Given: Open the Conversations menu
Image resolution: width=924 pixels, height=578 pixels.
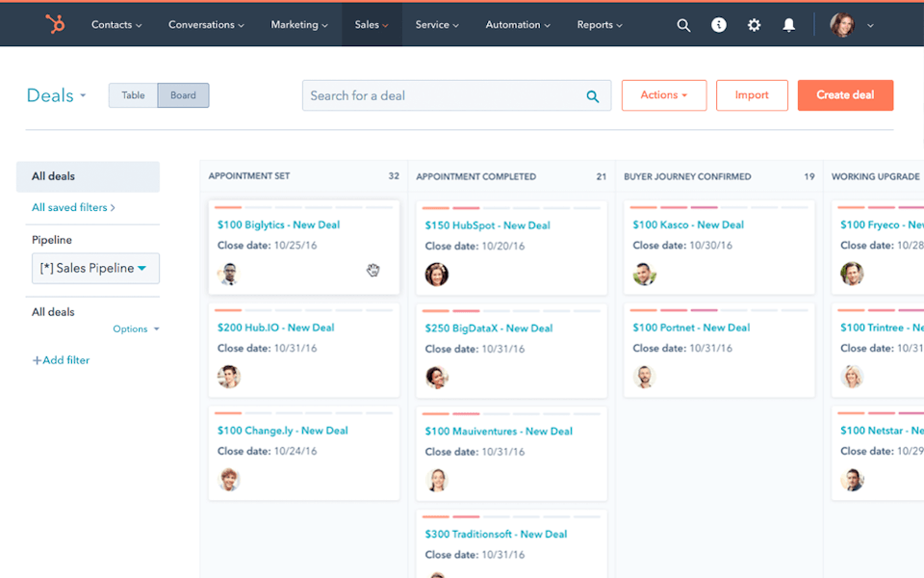Looking at the screenshot, I should pos(206,25).
